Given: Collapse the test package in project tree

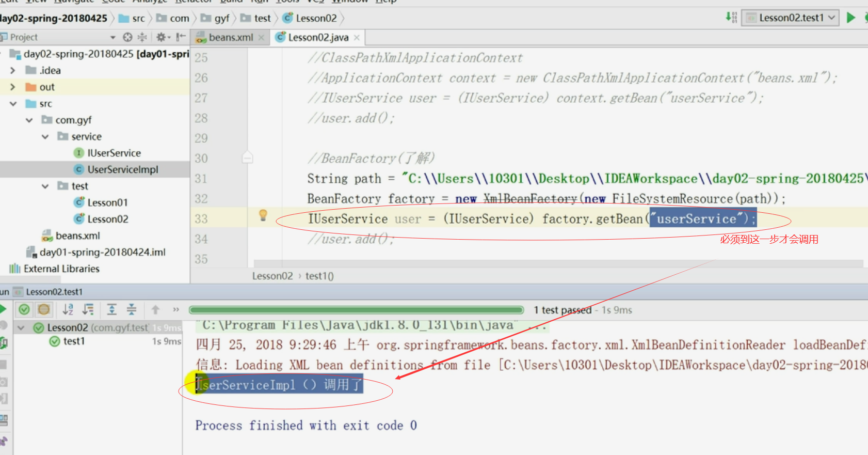Looking at the screenshot, I should 45,186.
